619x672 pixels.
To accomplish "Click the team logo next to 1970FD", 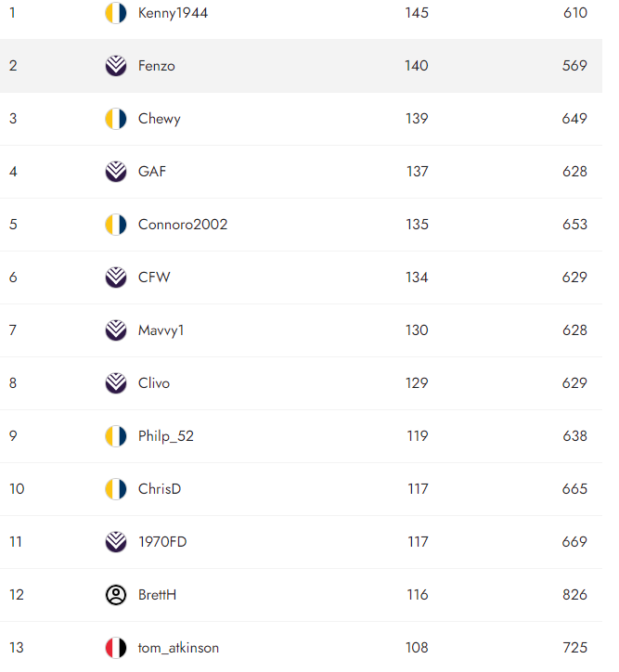I will pos(115,542).
